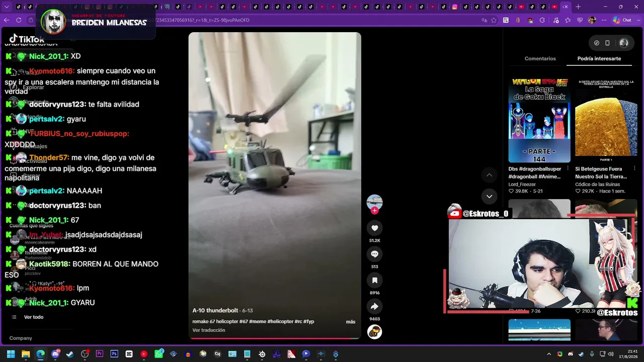Image resolution: width=644 pixels, height=362 pixels.
Task: Open the browser settings and more menu
Action: [604, 20]
